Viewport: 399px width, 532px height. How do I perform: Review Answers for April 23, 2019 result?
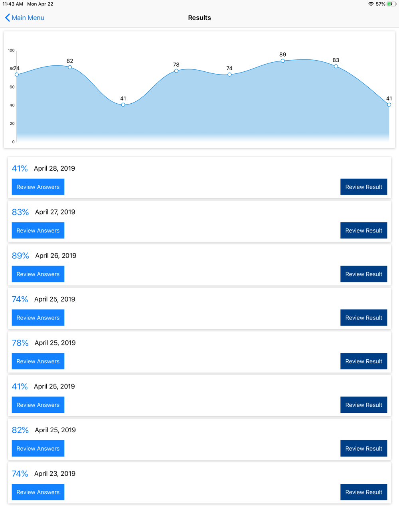(x=38, y=492)
